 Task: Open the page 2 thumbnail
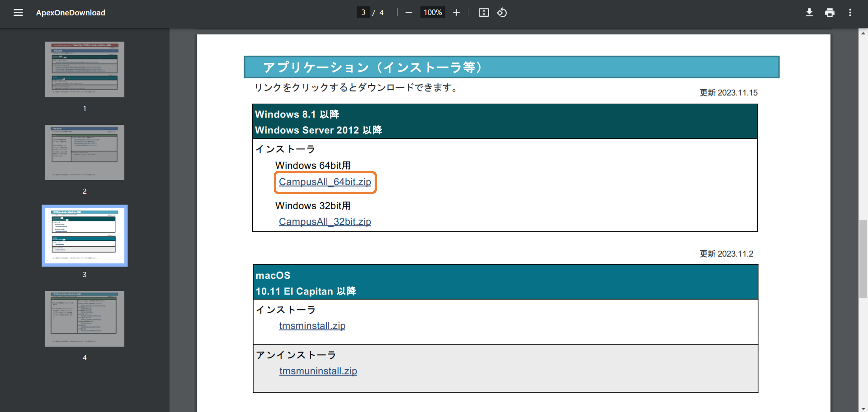point(84,152)
